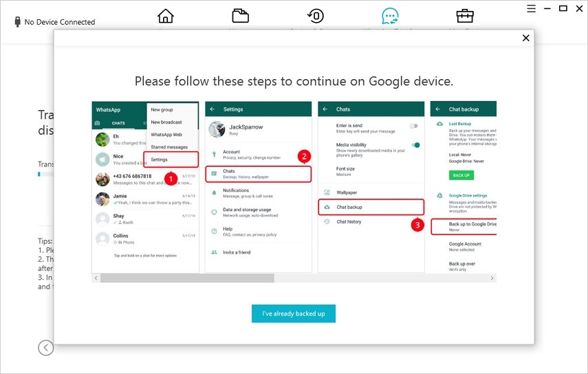Click the green BACK UP button

[461, 175]
